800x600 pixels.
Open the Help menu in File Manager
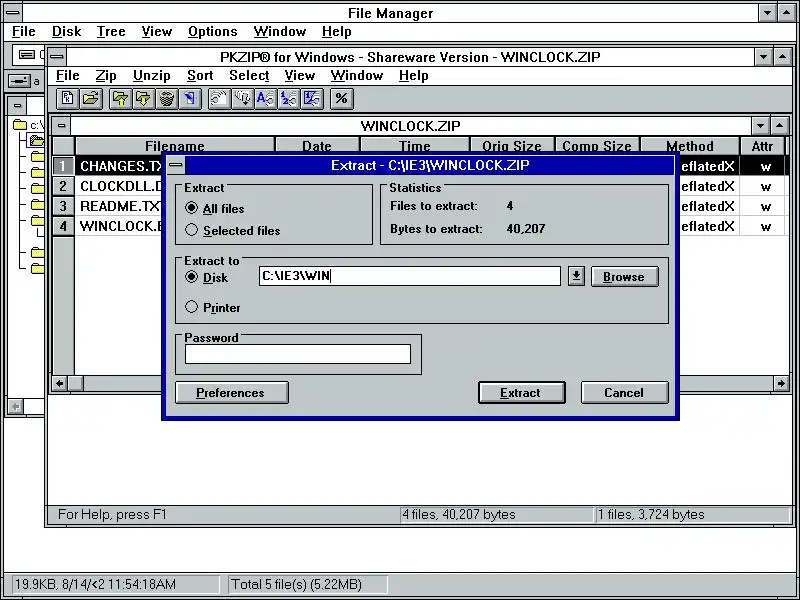click(336, 32)
